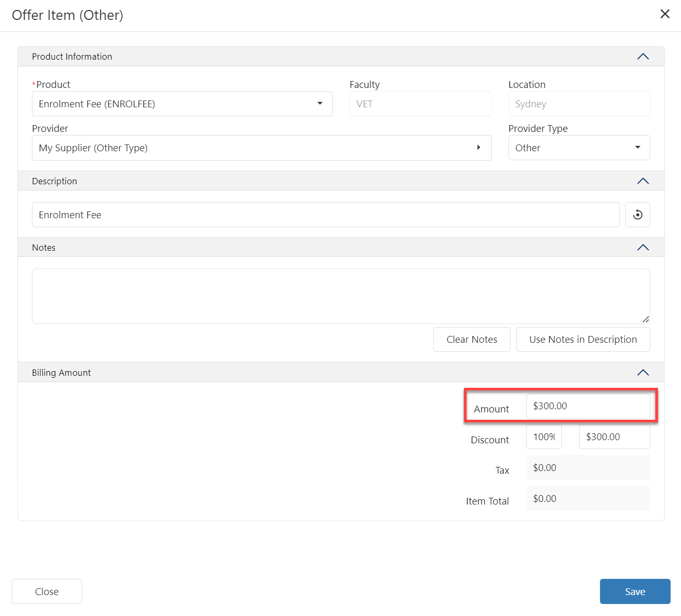Expand the Provider selector My Supplier
This screenshot has height=616, width=681.
pyautogui.click(x=262, y=148)
